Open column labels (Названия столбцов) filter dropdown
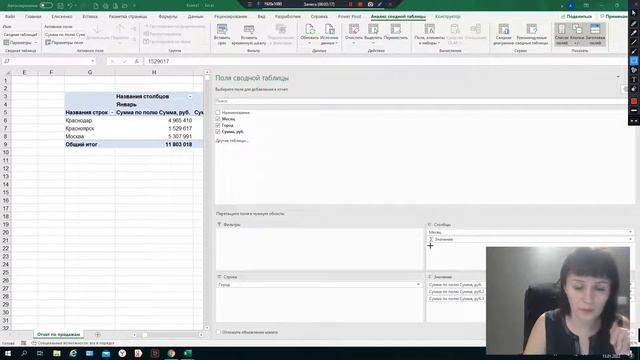Viewport: 640px width, 360px height. coord(190,97)
